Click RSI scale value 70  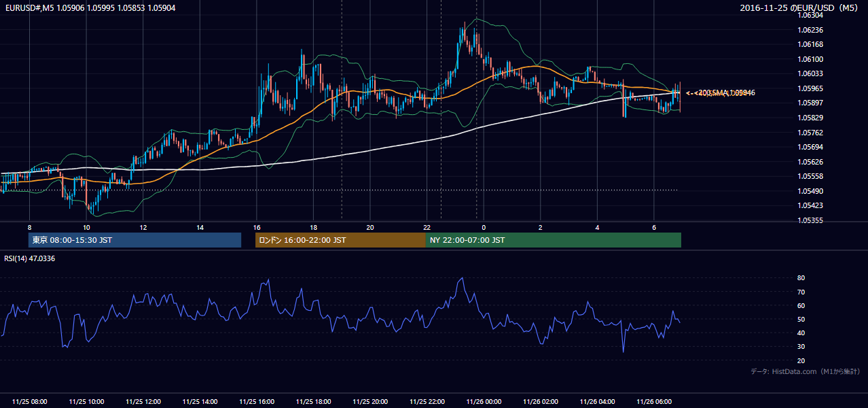click(801, 292)
